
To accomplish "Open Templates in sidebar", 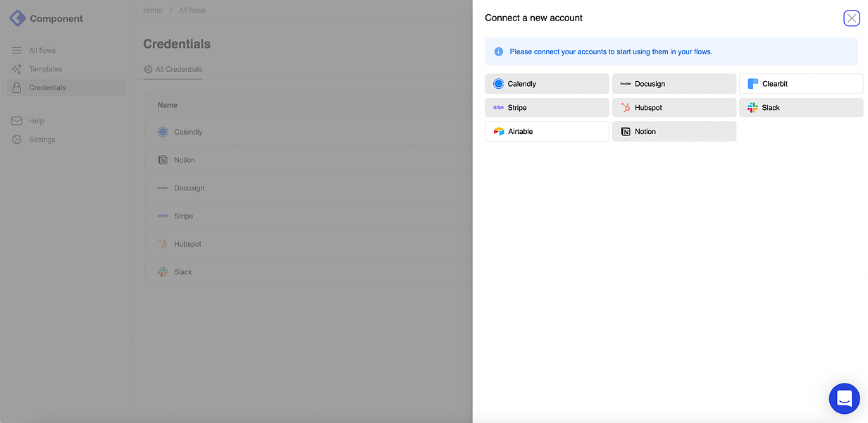I will click(x=46, y=69).
